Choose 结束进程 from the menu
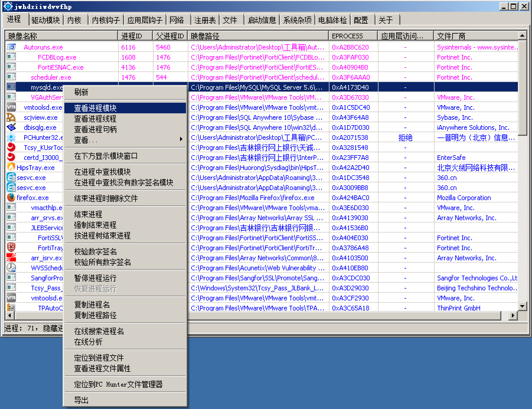 click(125, 214)
